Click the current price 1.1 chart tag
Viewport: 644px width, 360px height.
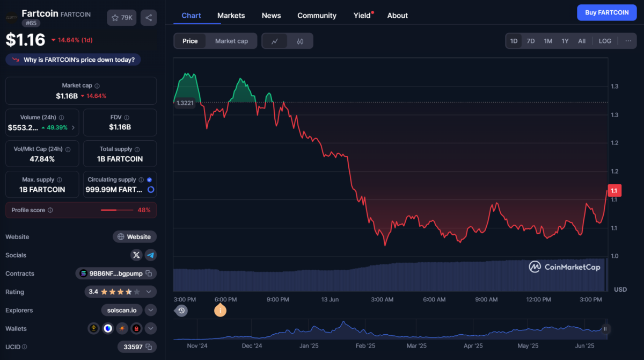pos(614,191)
